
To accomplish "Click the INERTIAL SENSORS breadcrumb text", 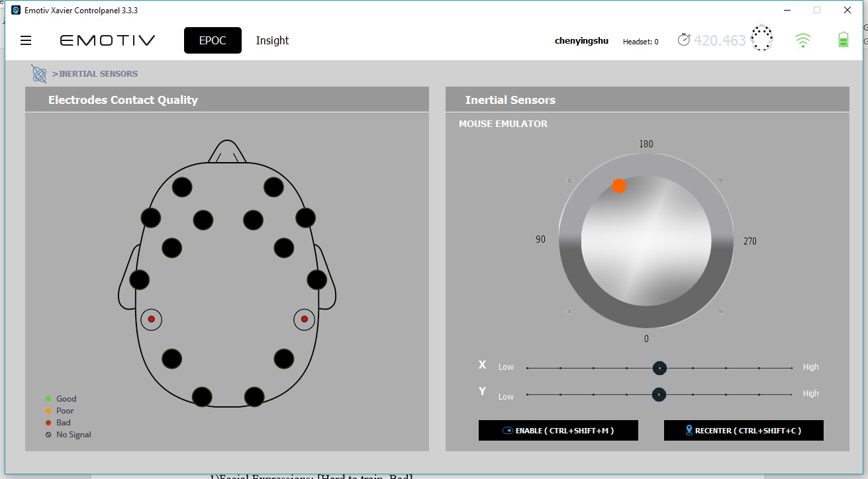I will point(95,74).
